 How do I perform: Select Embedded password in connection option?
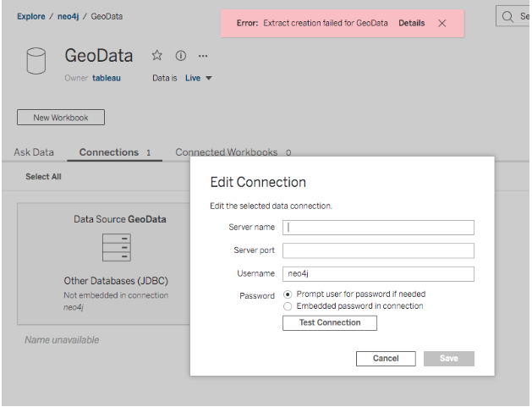288,306
